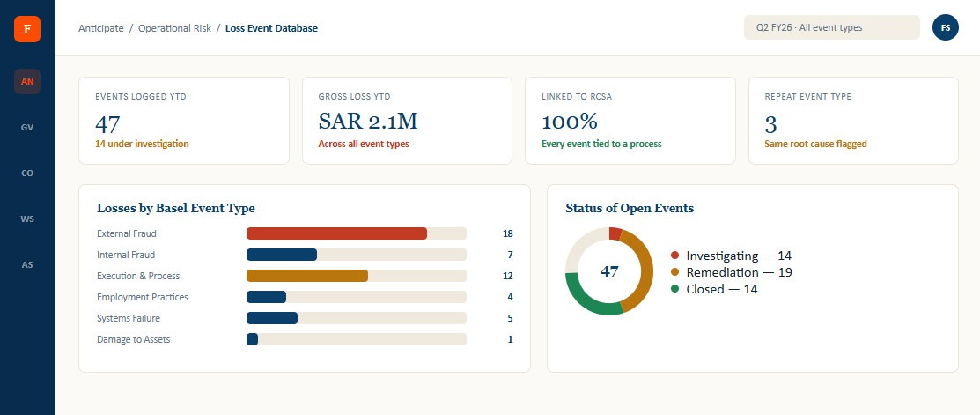980x415 pixels.
Task: Open the AS sidebar module
Action: [x=27, y=264]
